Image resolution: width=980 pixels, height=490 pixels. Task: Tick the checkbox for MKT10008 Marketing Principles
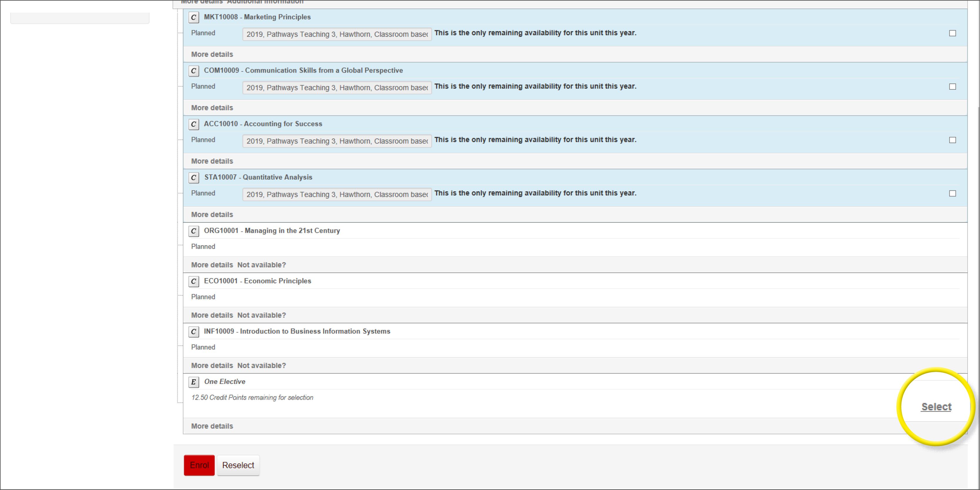pos(952,34)
